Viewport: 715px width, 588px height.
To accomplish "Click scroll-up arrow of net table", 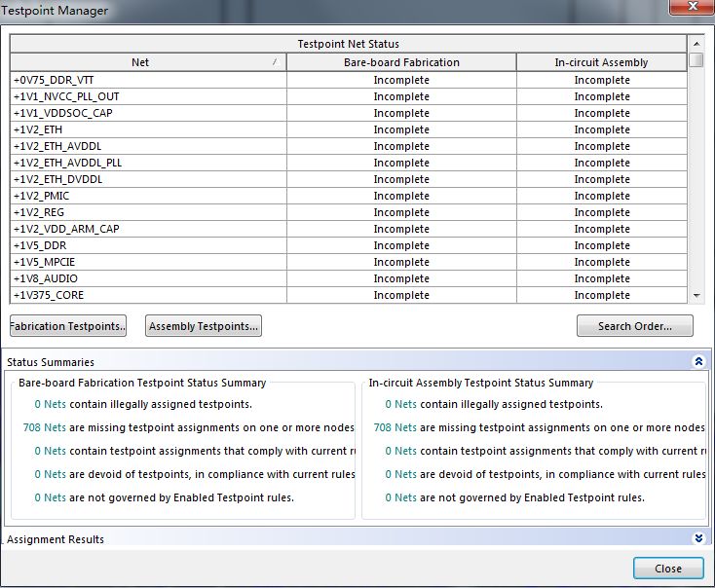I will 696,44.
